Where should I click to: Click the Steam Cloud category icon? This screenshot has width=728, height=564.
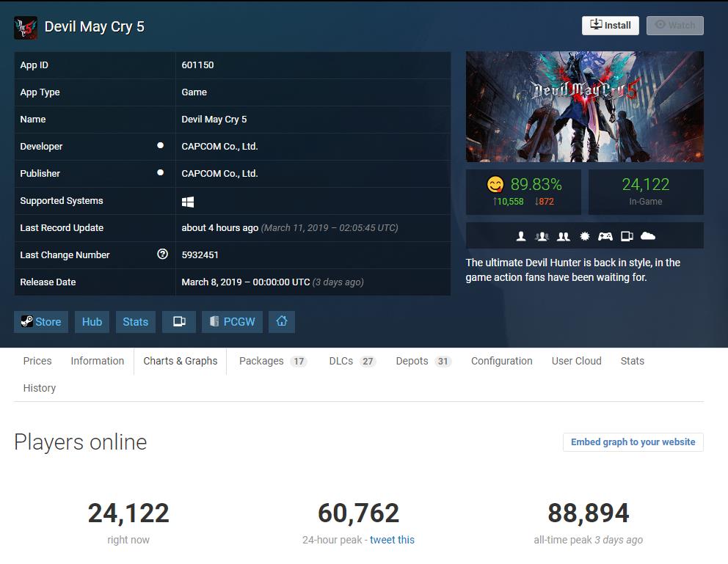648,236
